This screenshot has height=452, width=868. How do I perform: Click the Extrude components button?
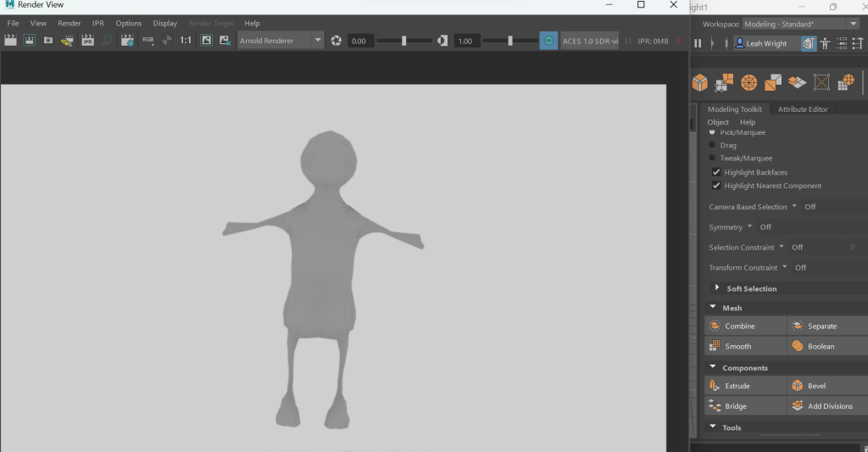click(x=745, y=386)
